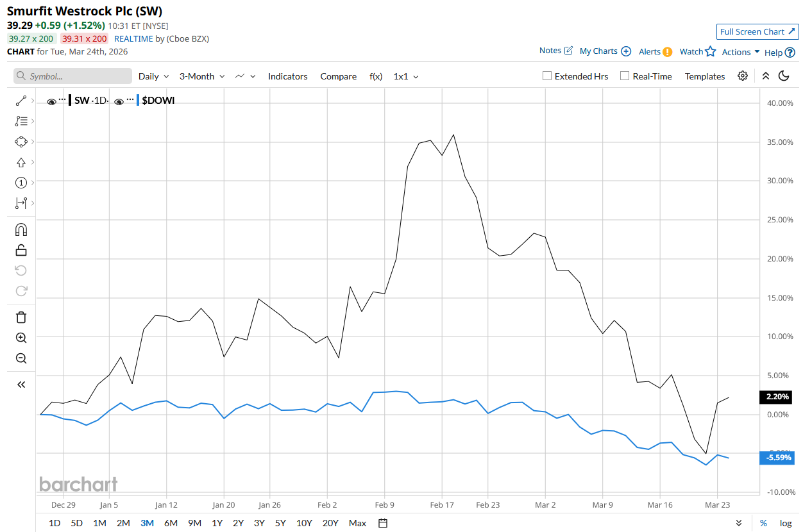Image resolution: width=812 pixels, height=532 pixels.
Task: Click the Symbol search field
Action: coord(72,76)
